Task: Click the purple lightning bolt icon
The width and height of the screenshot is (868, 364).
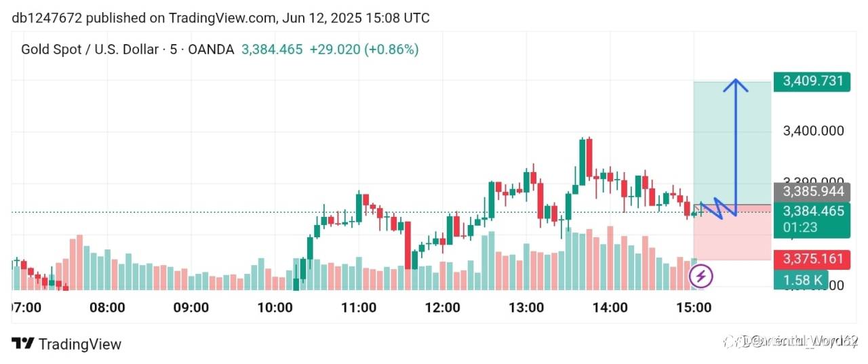Action: pos(702,276)
